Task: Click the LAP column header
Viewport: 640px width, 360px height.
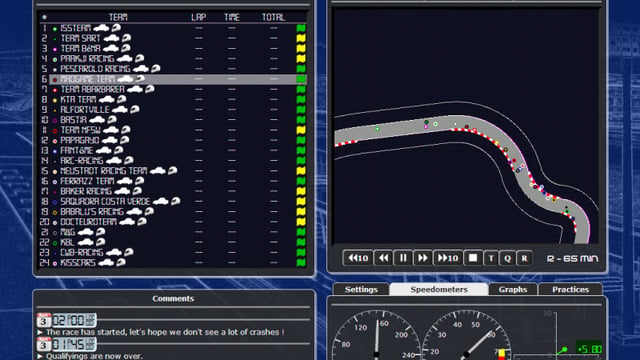Action: coord(199,17)
